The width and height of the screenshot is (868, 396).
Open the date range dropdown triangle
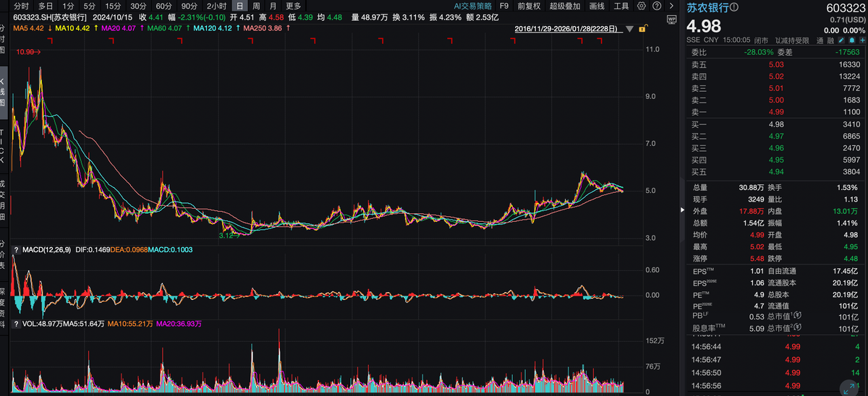[629, 29]
